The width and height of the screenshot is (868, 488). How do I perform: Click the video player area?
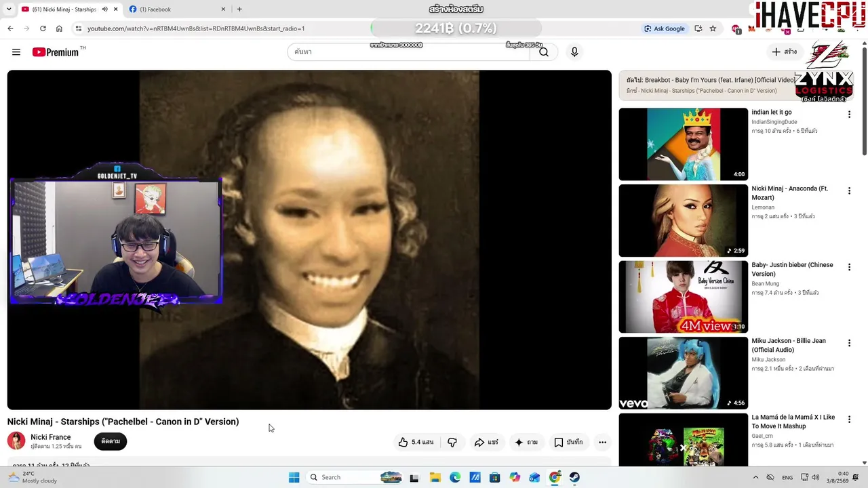pyautogui.click(x=309, y=240)
